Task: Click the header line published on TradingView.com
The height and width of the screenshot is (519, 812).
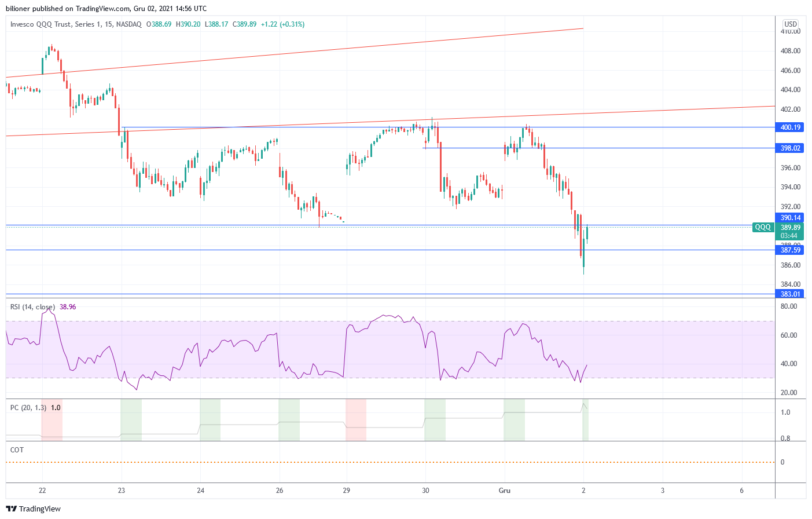Action: pyautogui.click(x=106, y=9)
